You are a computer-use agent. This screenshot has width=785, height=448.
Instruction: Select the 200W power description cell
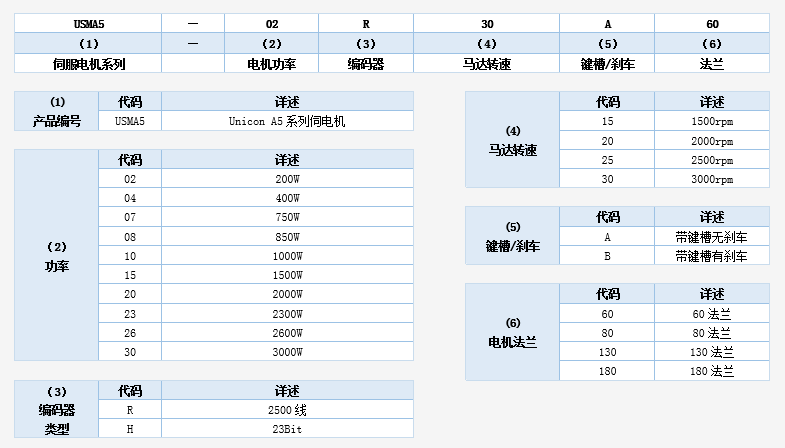(287, 179)
